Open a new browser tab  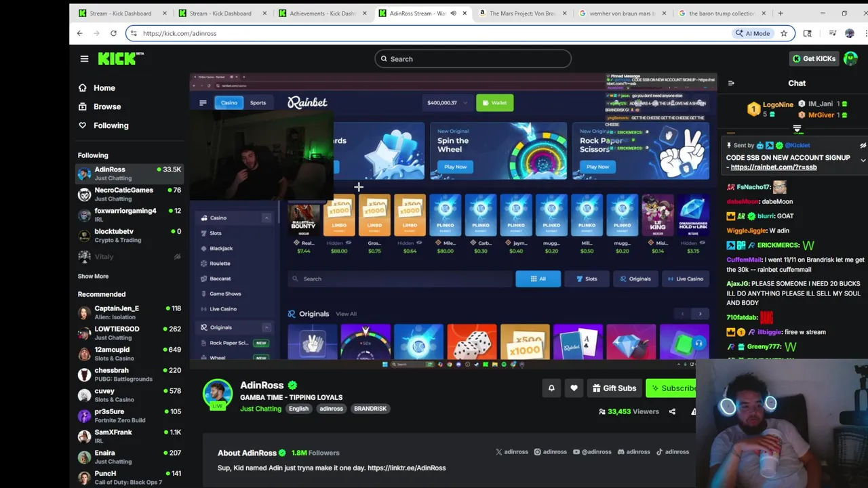tap(781, 14)
